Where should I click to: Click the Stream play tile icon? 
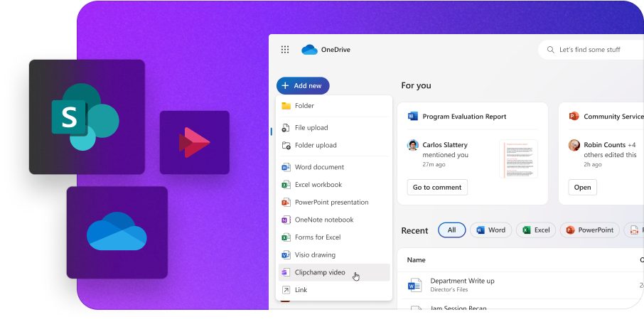[x=195, y=142]
